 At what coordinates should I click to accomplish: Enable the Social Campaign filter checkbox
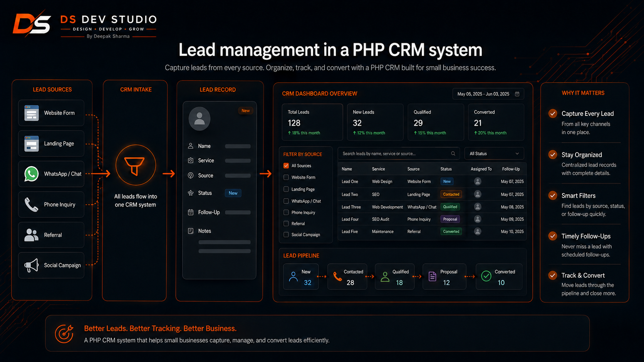286,235
